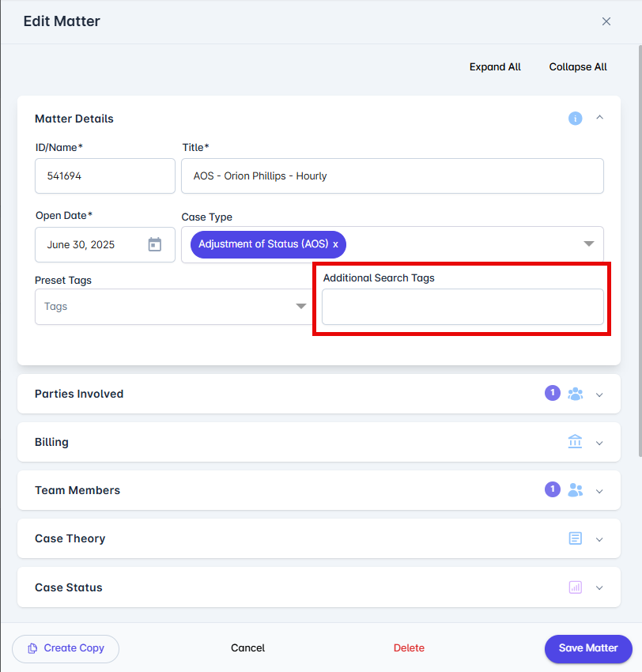Remove the Adjustment of Status (AOS) tag
This screenshot has height=672, width=642.
pos(335,244)
